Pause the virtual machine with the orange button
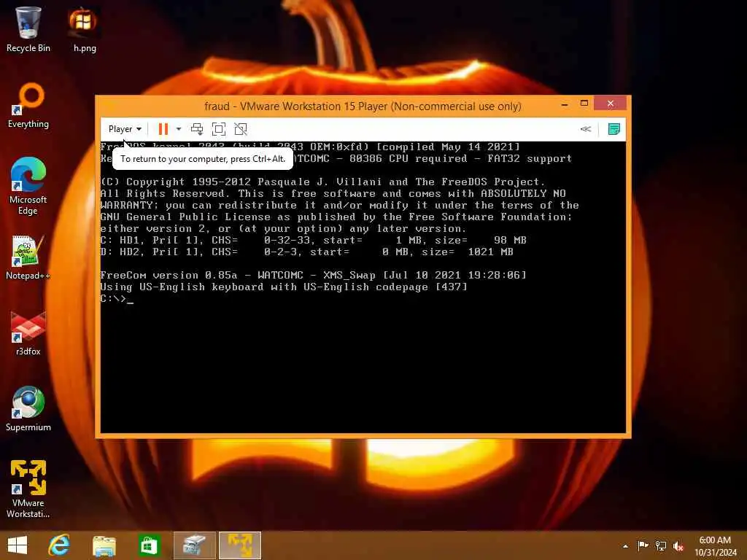This screenshot has width=747, height=560. tap(163, 129)
